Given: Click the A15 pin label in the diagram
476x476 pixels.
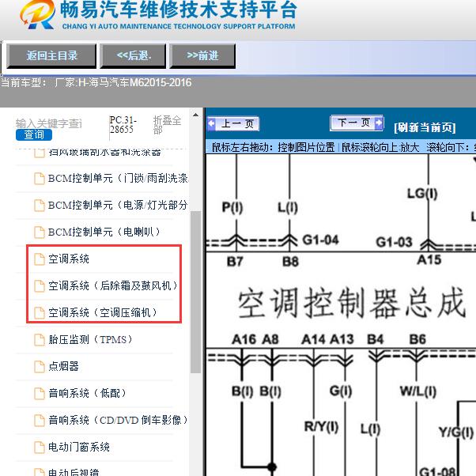Looking at the screenshot, I should pos(429,260).
